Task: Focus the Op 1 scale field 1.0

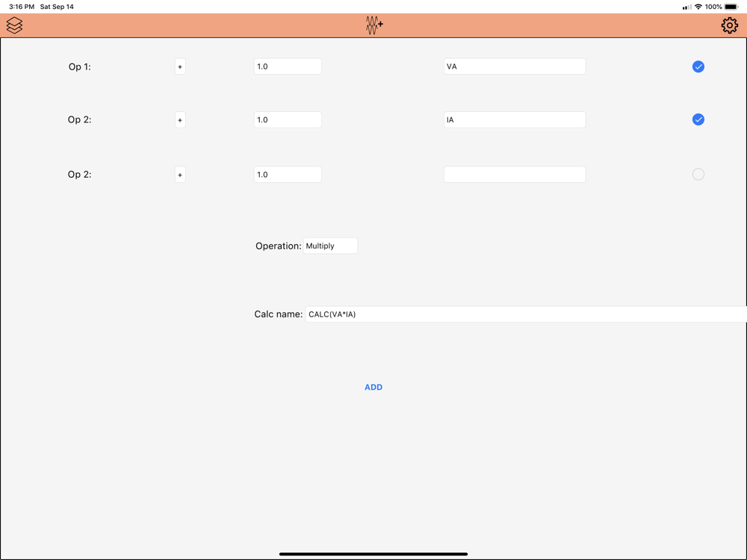Action: point(288,66)
